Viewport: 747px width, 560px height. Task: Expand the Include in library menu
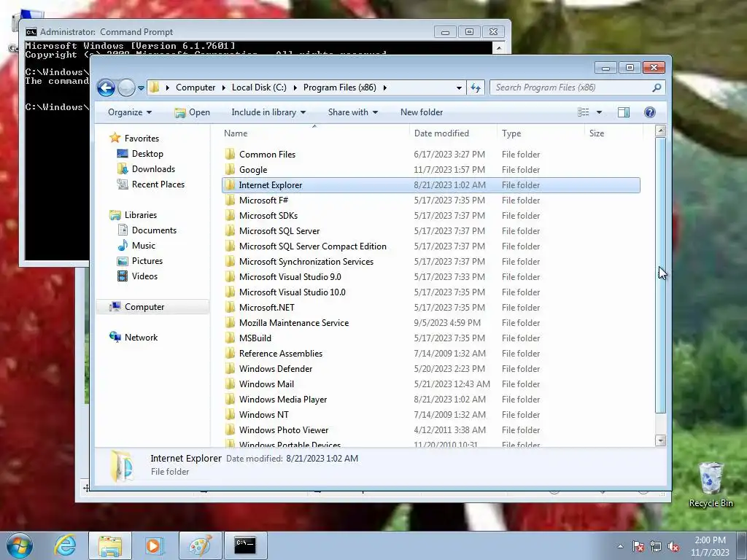click(x=268, y=112)
